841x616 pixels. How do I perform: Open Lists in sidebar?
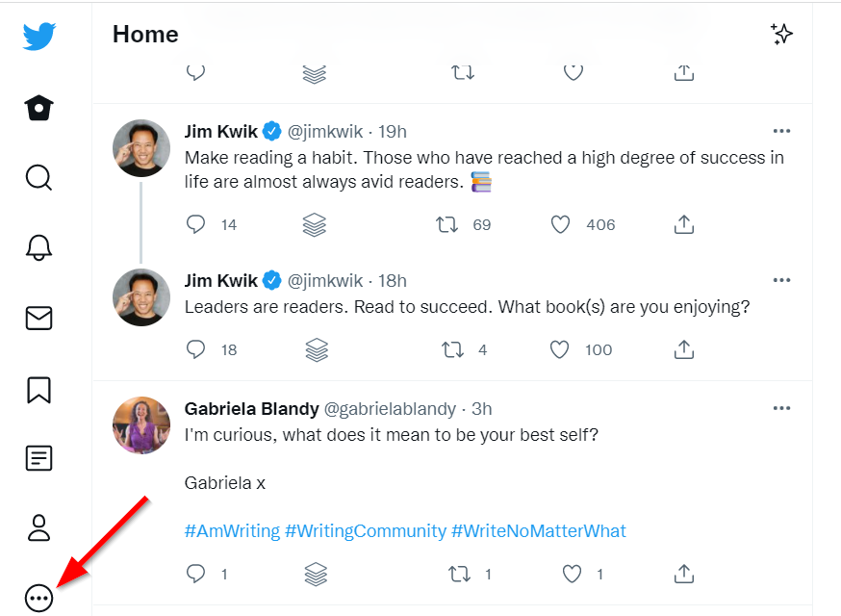pos(38,458)
